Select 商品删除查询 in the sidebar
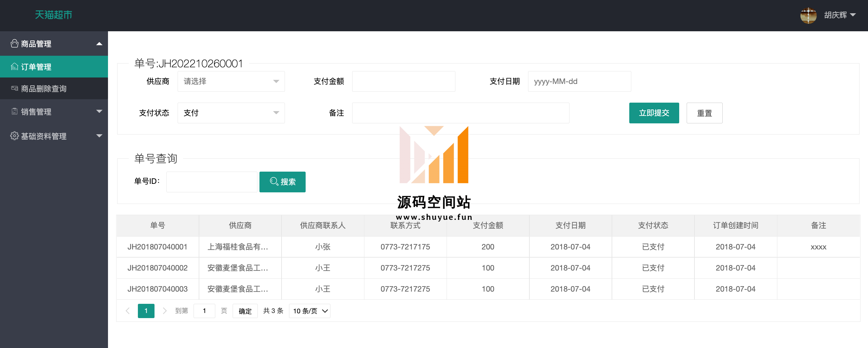This screenshot has width=868, height=348. 54,88
